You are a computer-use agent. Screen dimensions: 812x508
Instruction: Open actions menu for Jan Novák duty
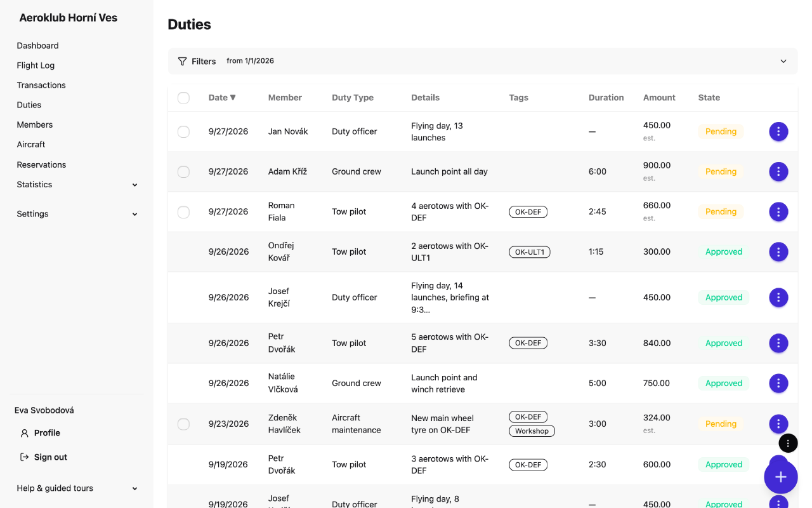pyautogui.click(x=778, y=131)
